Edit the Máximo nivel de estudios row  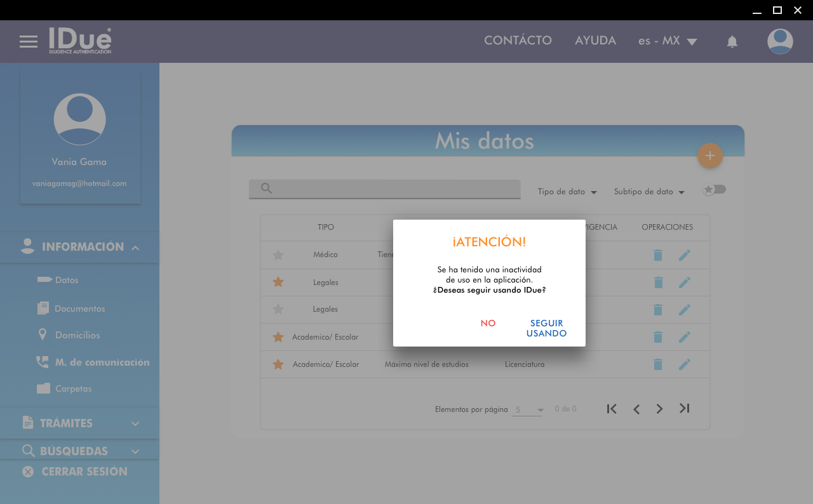[684, 364]
